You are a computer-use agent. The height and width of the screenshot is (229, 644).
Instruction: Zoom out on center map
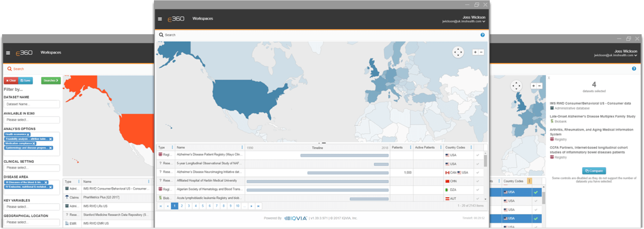(481, 52)
